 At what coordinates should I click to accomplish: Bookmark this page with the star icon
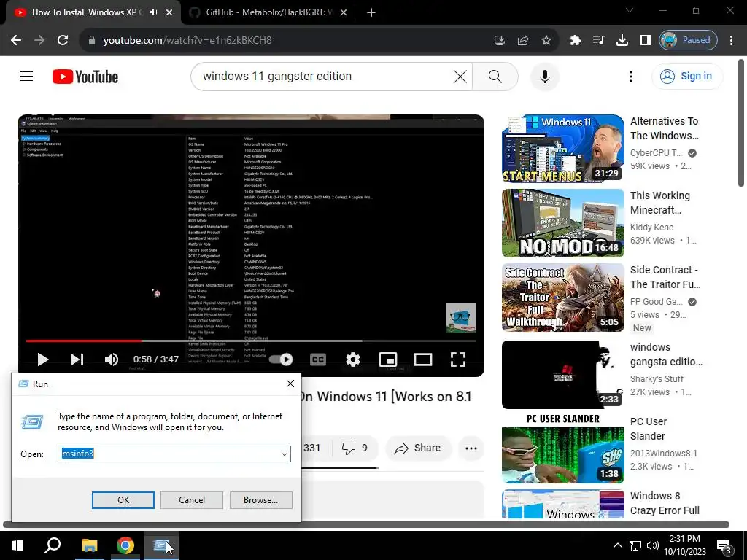pos(546,41)
